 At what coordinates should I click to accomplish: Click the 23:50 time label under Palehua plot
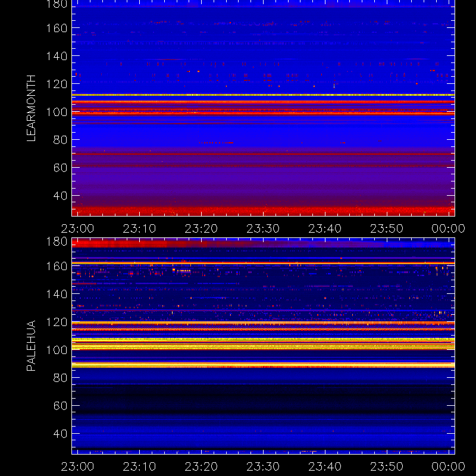pyautogui.click(x=387, y=466)
